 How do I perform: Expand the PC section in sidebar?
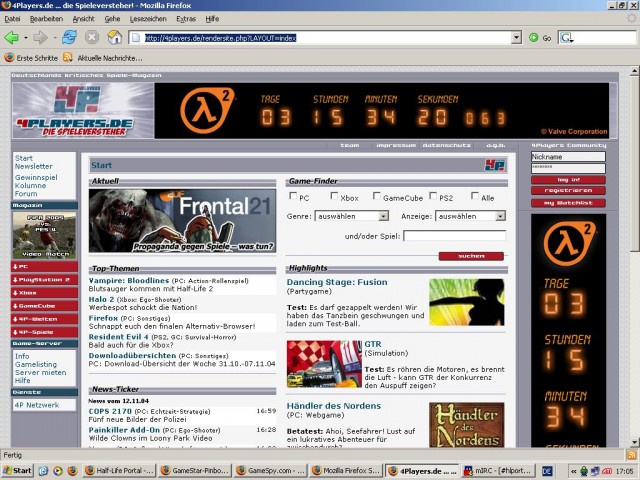(44, 267)
